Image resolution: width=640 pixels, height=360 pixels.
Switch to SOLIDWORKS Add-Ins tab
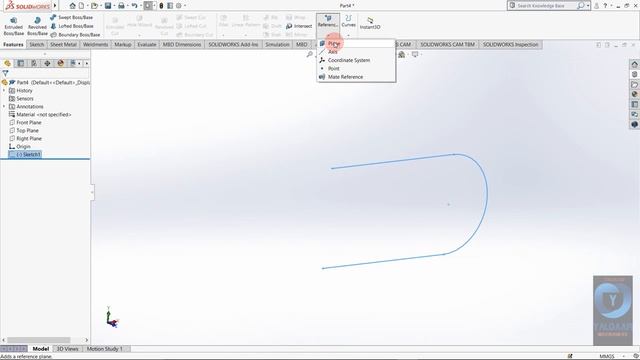(233, 44)
